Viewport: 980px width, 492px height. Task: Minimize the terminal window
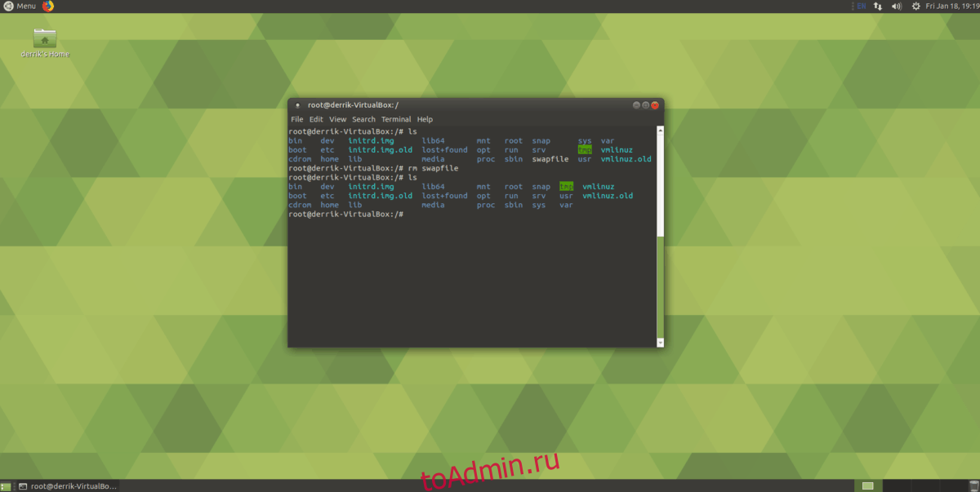click(636, 105)
